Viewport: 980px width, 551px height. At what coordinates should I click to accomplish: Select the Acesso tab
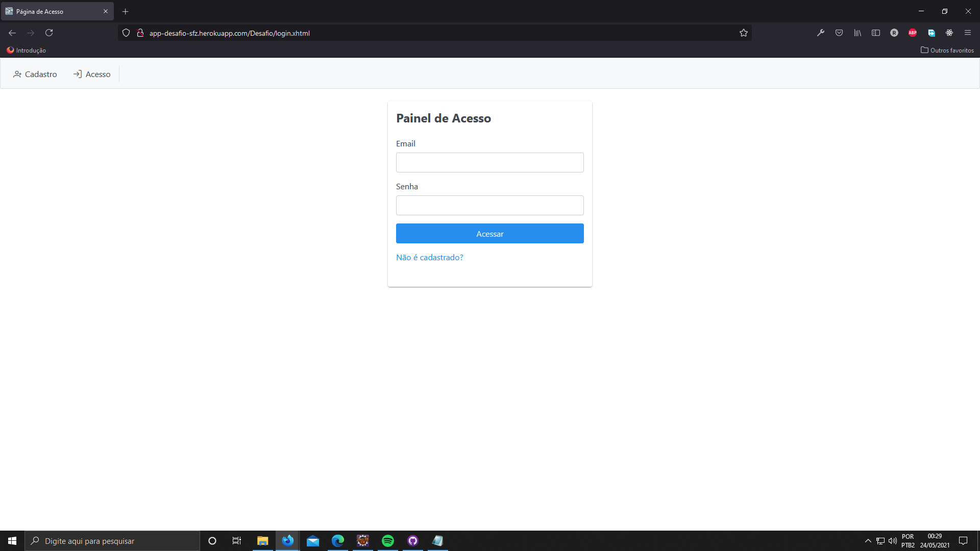pyautogui.click(x=92, y=74)
